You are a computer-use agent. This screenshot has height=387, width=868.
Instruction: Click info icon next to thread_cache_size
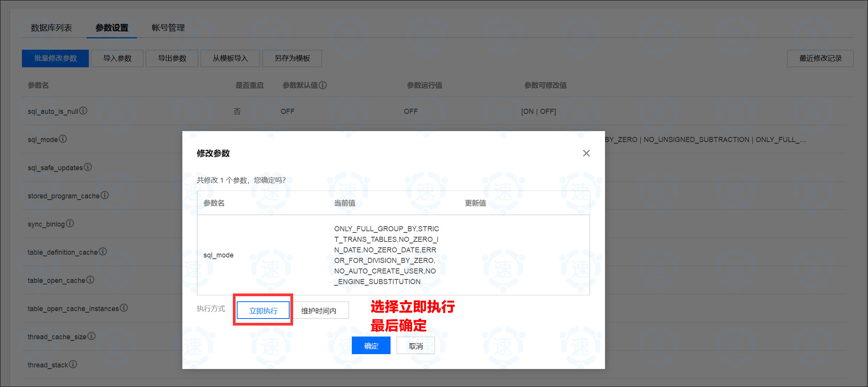tap(91, 336)
